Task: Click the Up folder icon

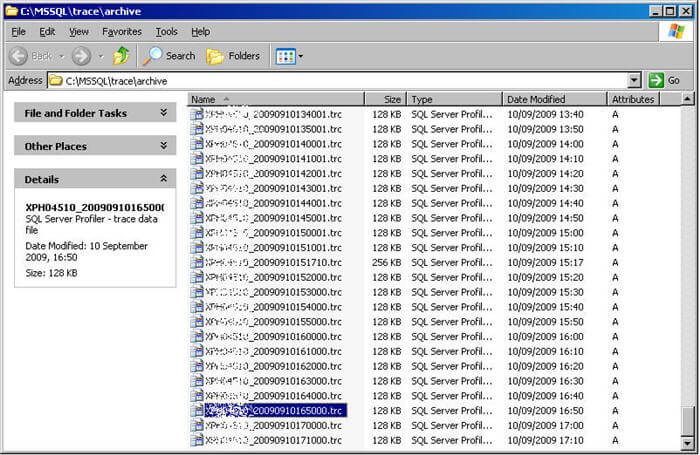Action: [121, 56]
